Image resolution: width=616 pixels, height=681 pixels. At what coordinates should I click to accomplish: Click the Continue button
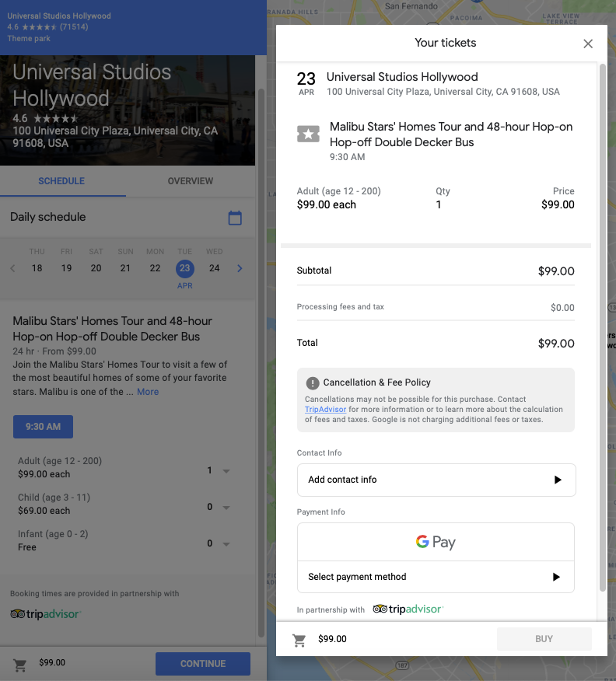(203, 664)
